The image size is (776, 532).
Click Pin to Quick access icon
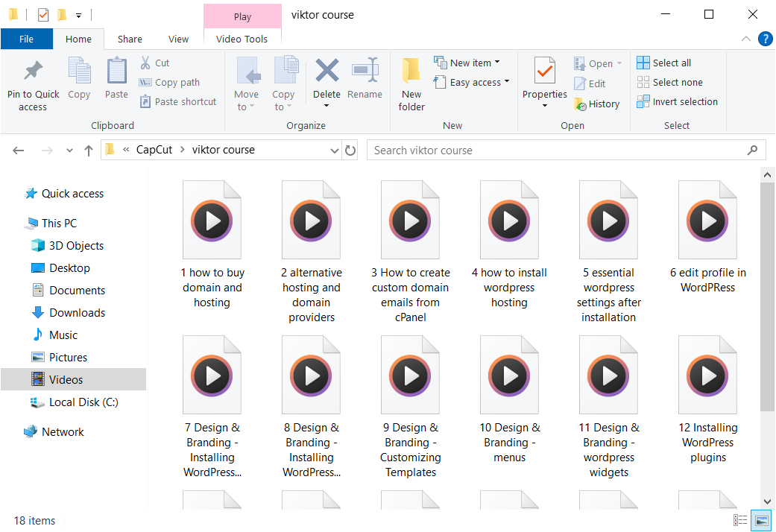click(x=33, y=70)
